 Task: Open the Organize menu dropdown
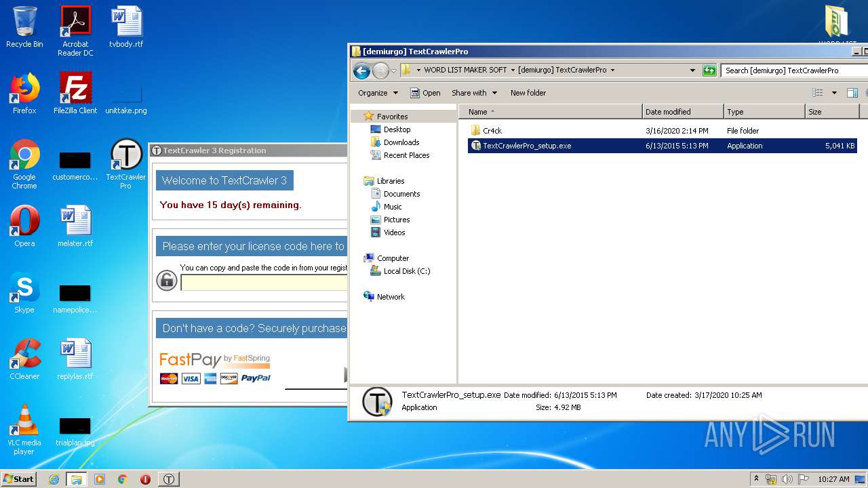tap(378, 93)
